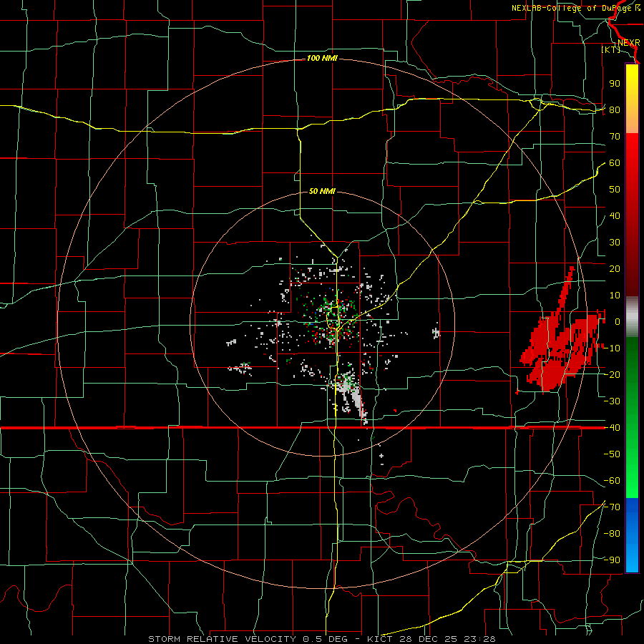Click the -20 value on velocity scale

612,375
